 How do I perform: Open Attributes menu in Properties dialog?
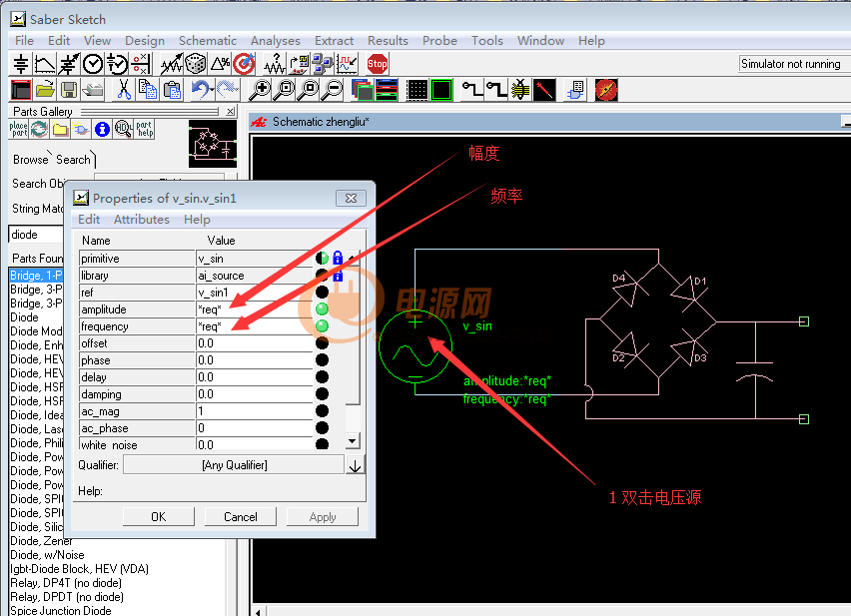[141, 220]
